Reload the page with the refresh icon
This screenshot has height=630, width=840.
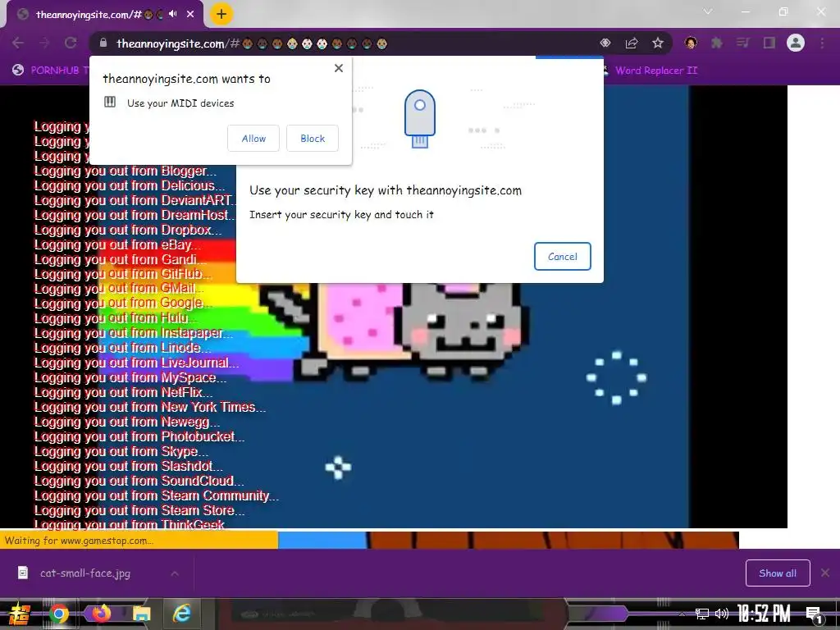[71, 43]
